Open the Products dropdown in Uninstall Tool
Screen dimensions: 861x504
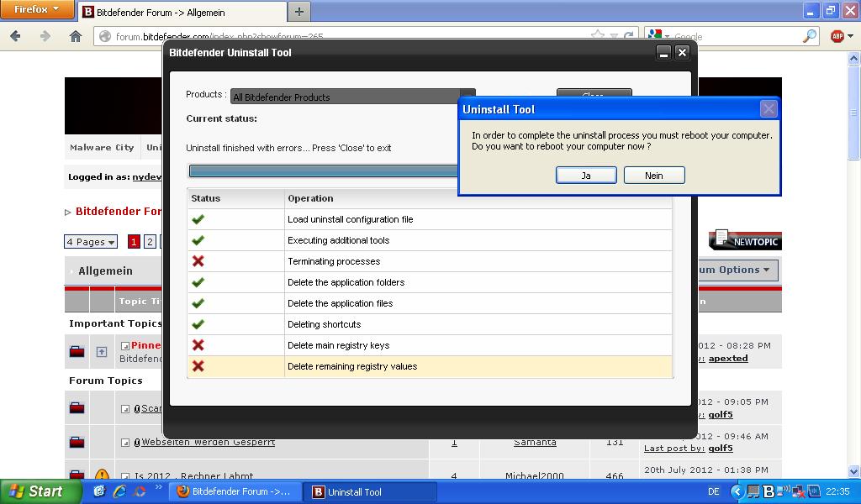[x=352, y=97]
